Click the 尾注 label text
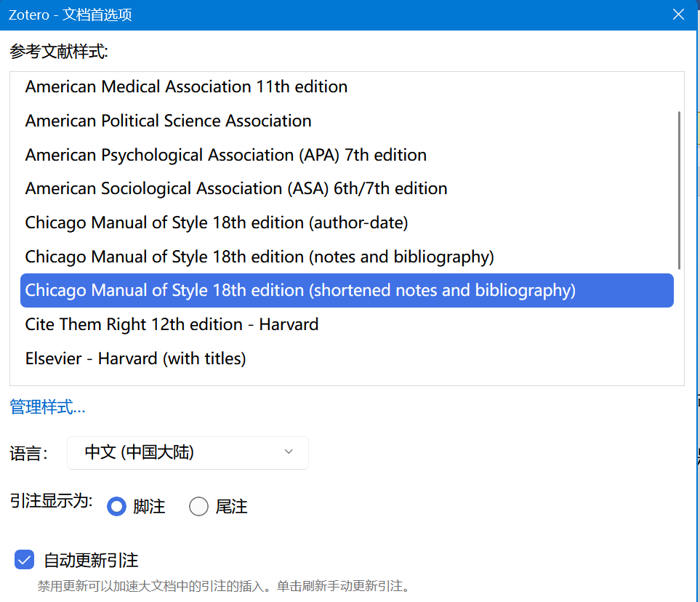 pyautogui.click(x=231, y=507)
